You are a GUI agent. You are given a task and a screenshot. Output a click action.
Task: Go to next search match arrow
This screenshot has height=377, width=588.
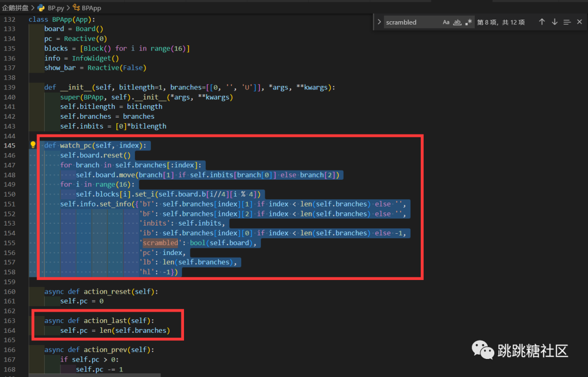click(x=555, y=22)
